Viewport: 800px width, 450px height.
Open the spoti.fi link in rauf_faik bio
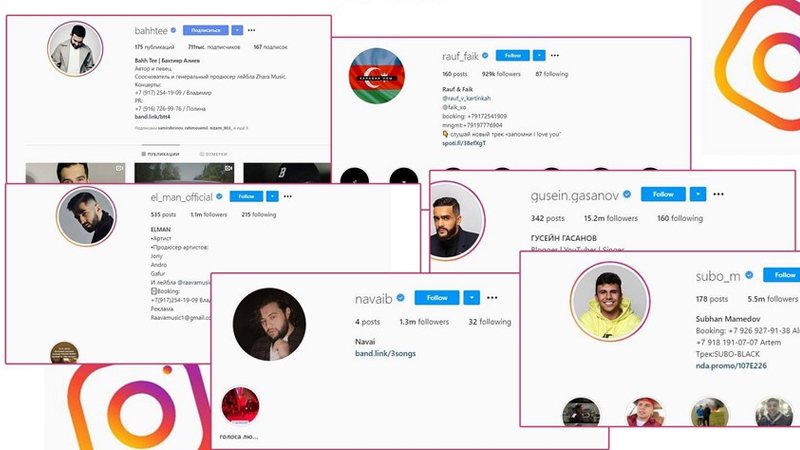464,143
